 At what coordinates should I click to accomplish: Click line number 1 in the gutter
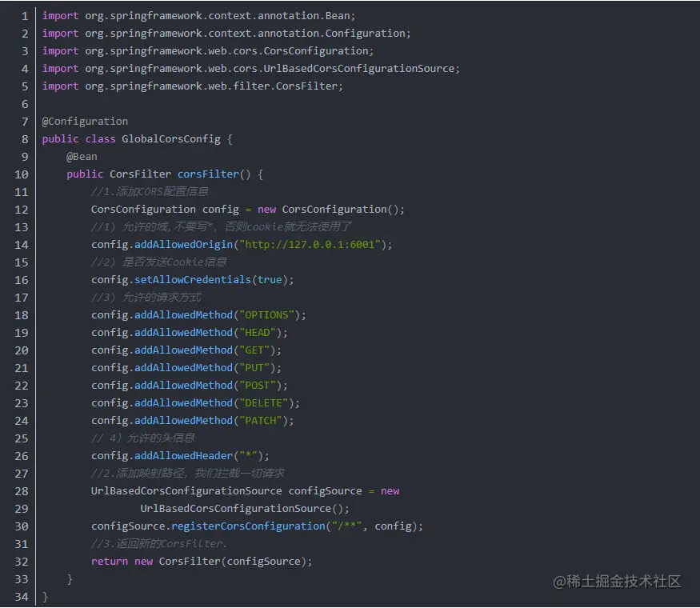point(25,16)
